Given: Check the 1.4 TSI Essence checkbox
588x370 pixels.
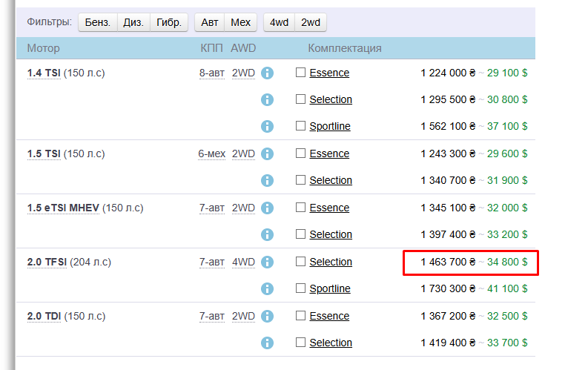Looking at the screenshot, I should click(300, 73).
